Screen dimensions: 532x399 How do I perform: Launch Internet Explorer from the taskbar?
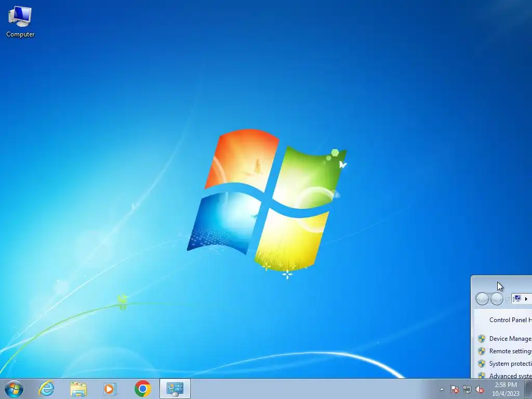[x=46, y=389]
